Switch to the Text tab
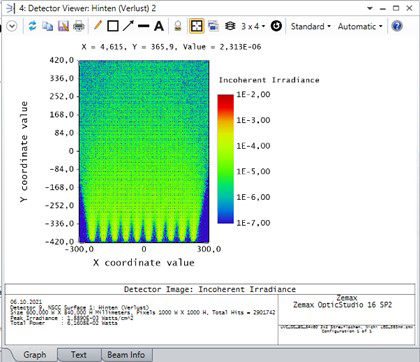The height and width of the screenshot is (362, 420). (x=79, y=355)
